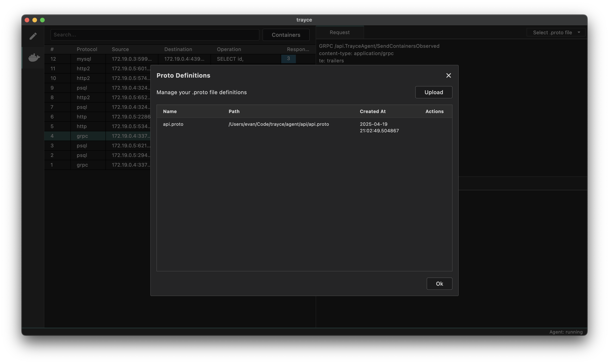Select the Docker whale sidebar icon
Image resolution: width=609 pixels, height=364 pixels.
tap(34, 58)
